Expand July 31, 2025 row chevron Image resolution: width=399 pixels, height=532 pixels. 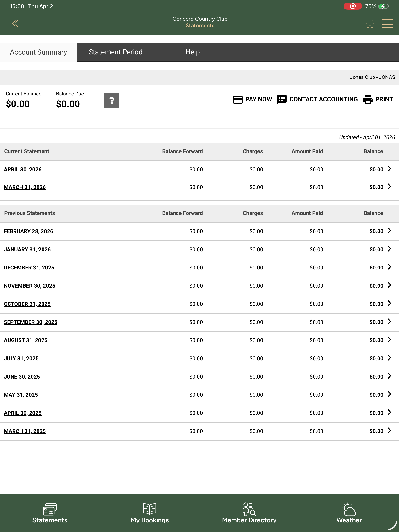point(389,358)
